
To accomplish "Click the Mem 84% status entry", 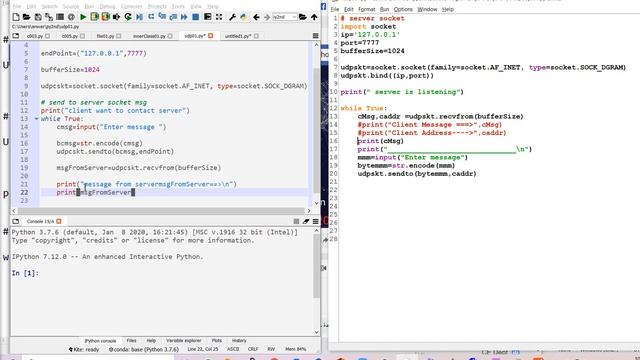I will click(x=296, y=349).
